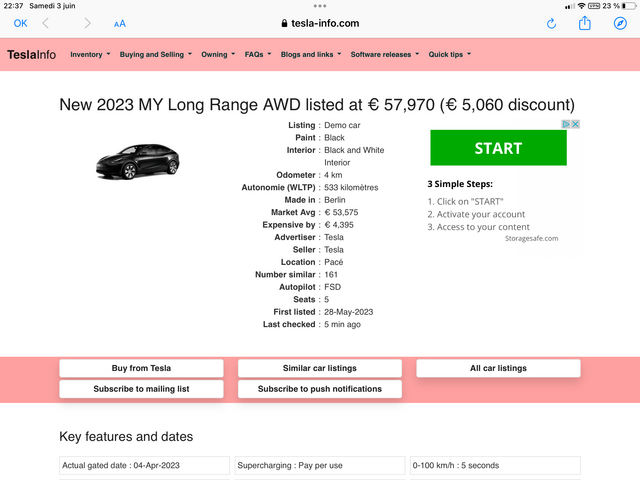
Task: Click the green START ad button
Action: pyautogui.click(x=498, y=148)
